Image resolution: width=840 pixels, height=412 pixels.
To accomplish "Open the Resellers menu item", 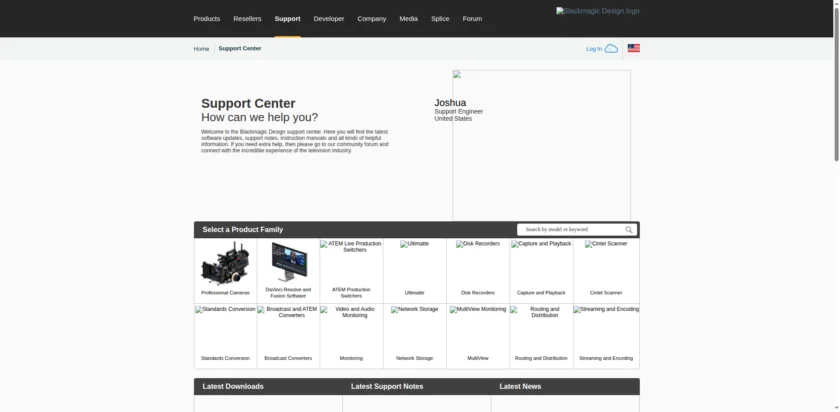I will click(x=247, y=19).
